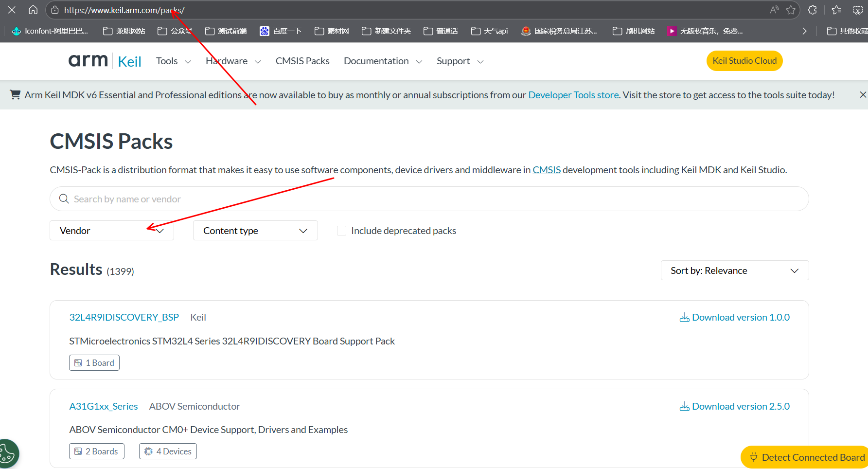Click Keil vendor label of 32L4R9IDISCOVERY_BSP
868x469 pixels.
(x=198, y=317)
